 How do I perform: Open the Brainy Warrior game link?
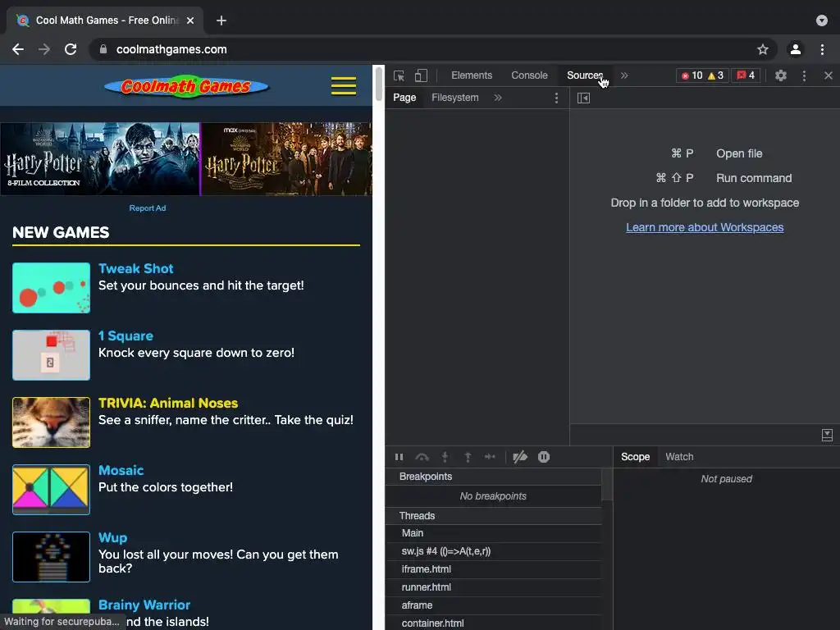[144, 605]
